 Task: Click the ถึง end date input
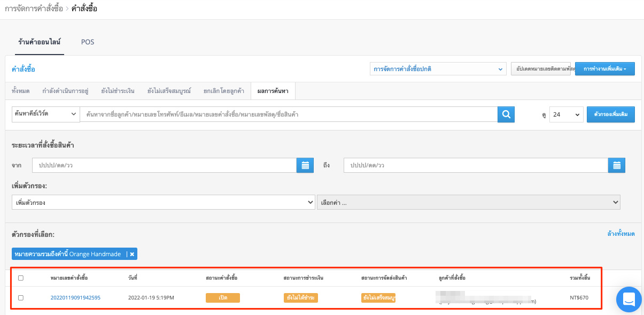[x=476, y=165]
